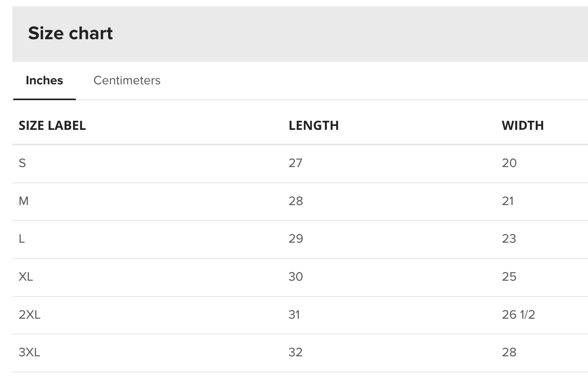Click the length value 30
The width and height of the screenshot is (588, 384).
tap(296, 277)
